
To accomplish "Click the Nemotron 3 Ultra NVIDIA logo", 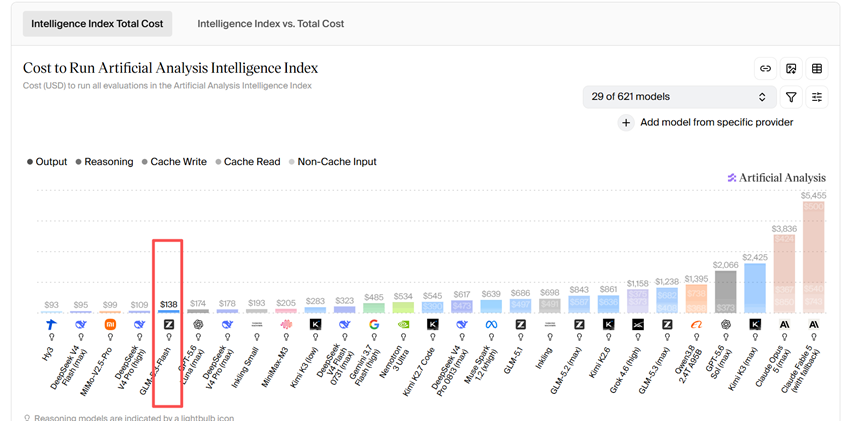I will (x=403, y=324).
